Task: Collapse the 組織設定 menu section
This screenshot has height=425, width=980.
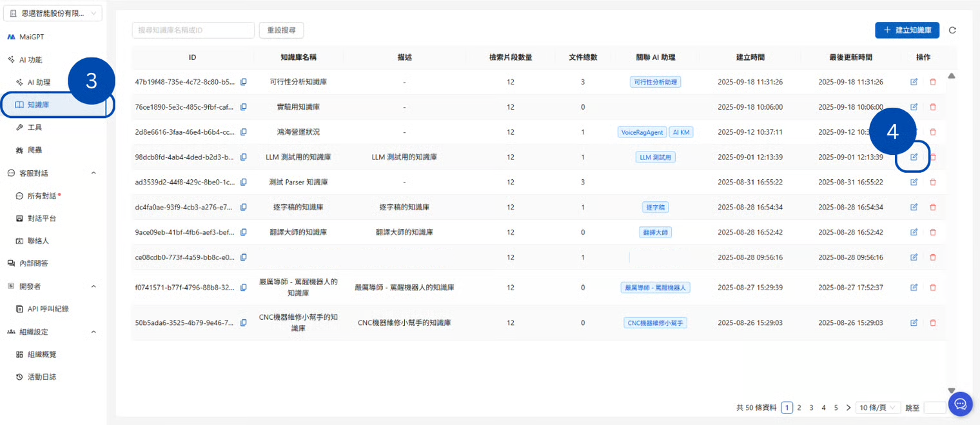Action: coord(93,332)
